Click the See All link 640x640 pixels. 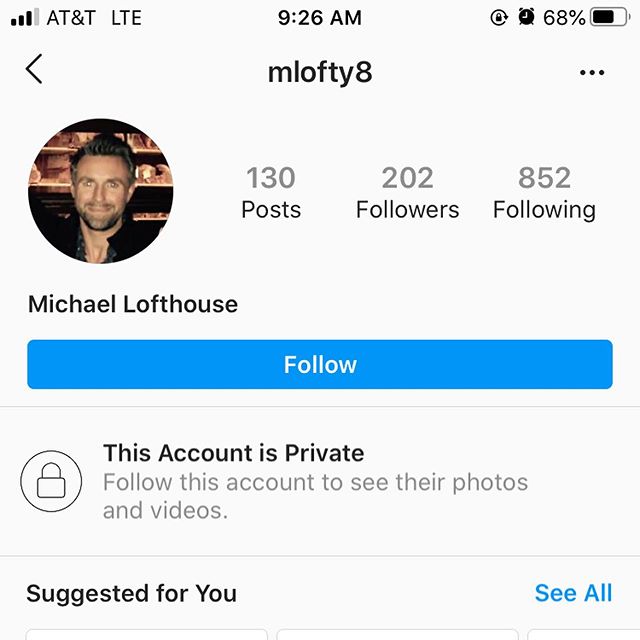[573, 593]
